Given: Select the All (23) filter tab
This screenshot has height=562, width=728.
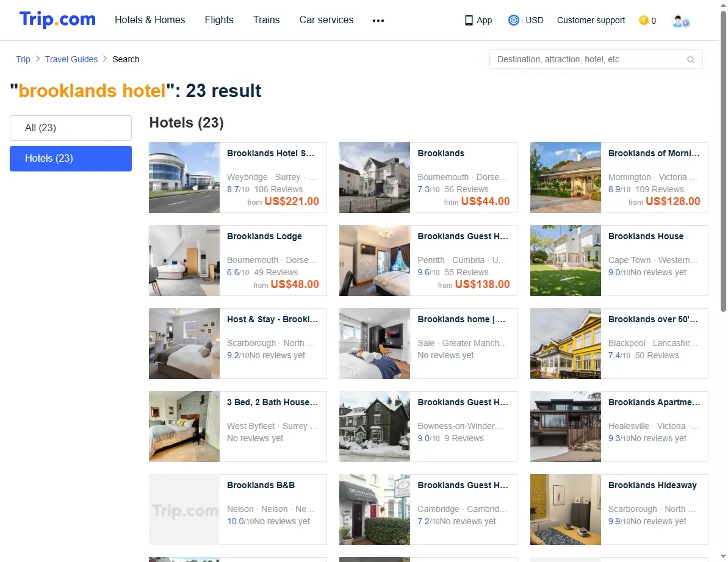Looking at the screenshot, I should tap(71, 128).
